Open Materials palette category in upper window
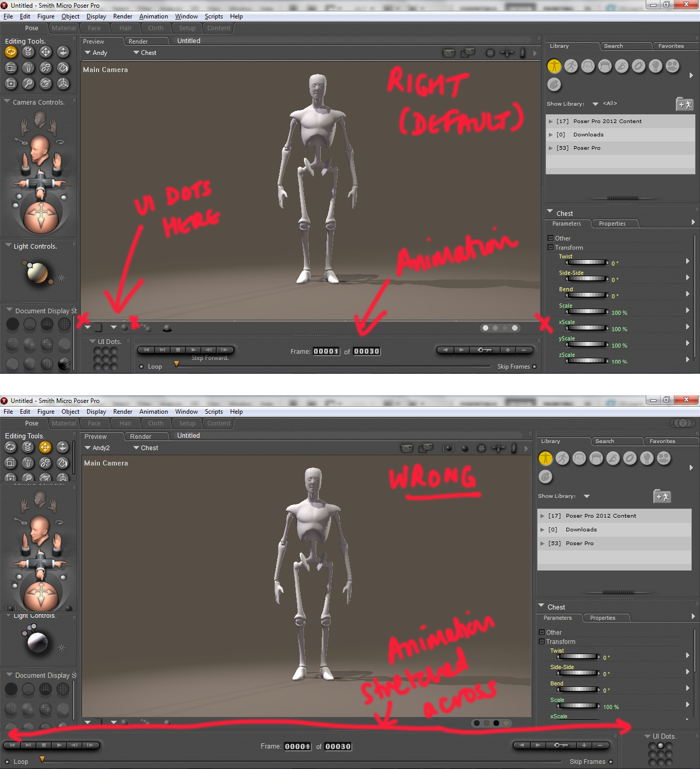 [554, 84]
